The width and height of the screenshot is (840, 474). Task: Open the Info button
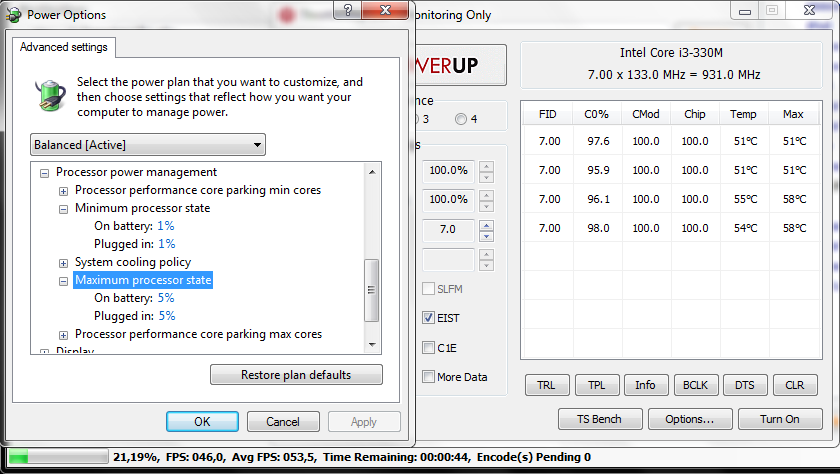646,385
